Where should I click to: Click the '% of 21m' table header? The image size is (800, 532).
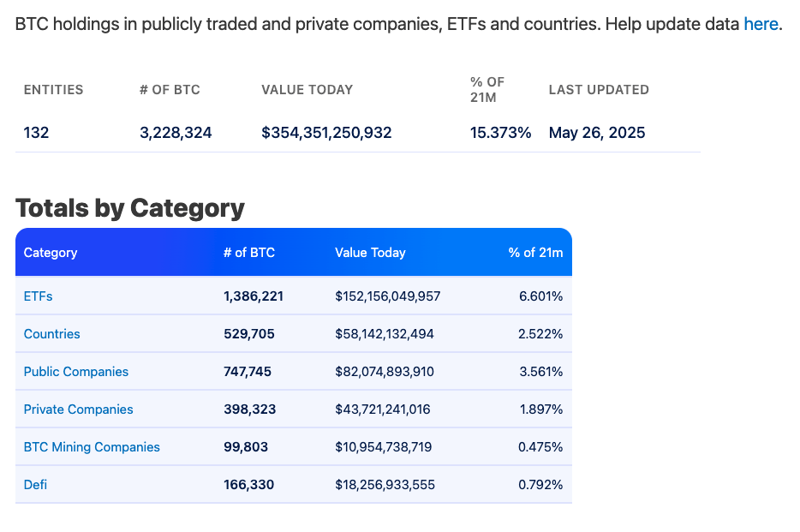coord(535,253)
